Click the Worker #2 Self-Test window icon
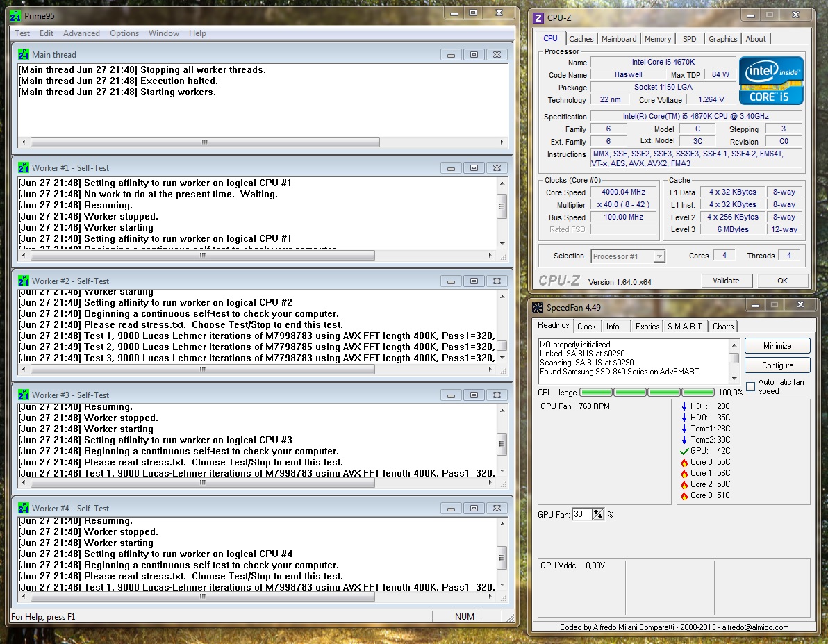Screen dimensions: 828x644 coord(23,281)
